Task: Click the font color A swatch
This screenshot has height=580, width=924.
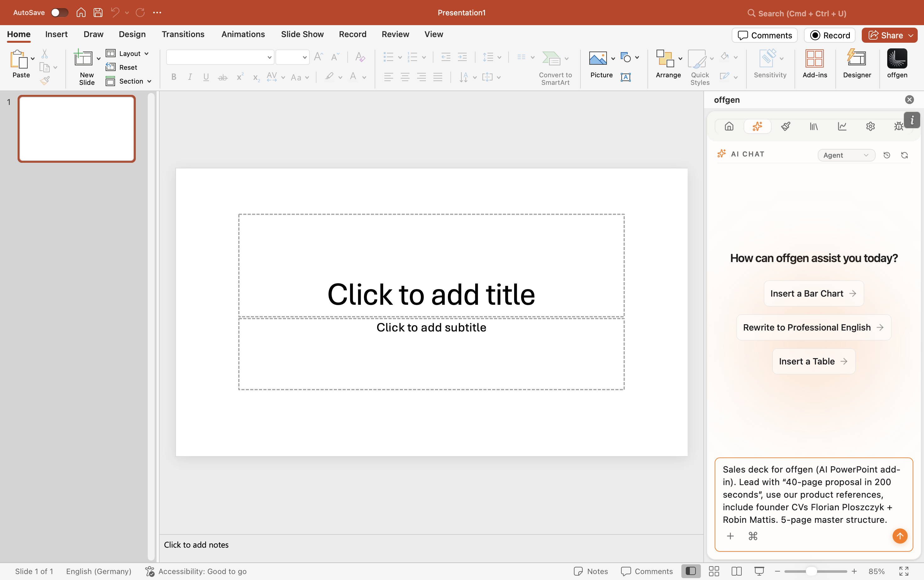Action: tap(353, 77)
